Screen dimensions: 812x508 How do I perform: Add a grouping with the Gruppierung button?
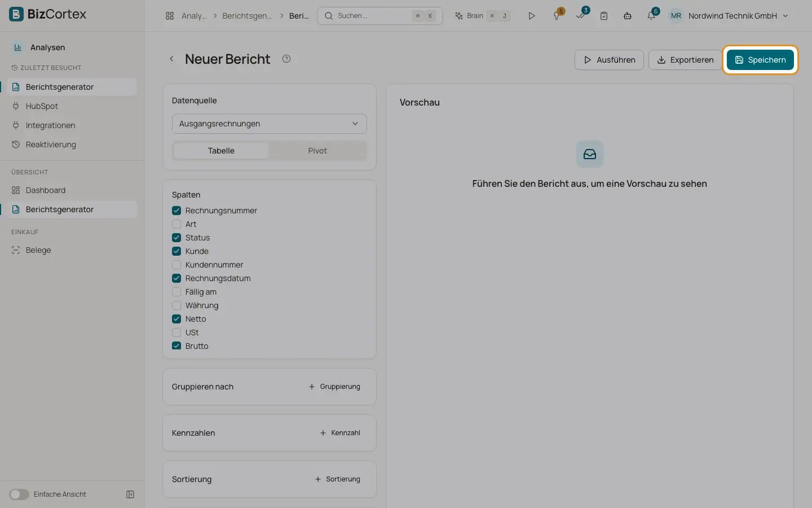point(334,387)
